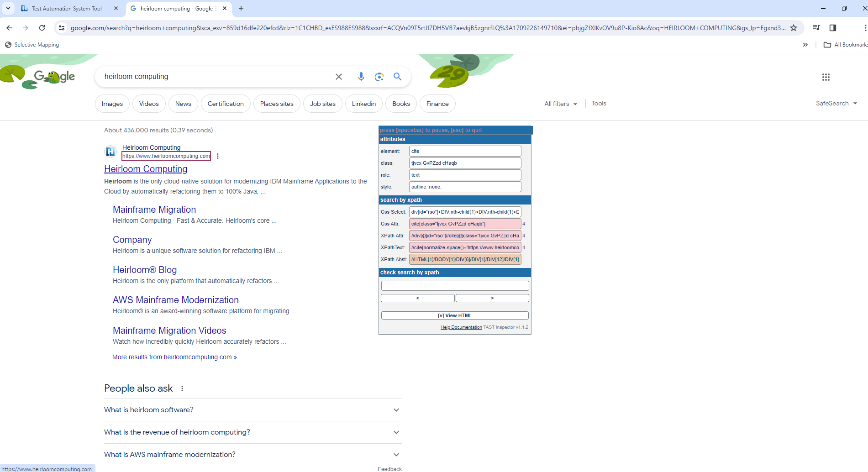Screen dimensions: 868x472
Task: Bookmark this page with star icon
Action: click(794, 28)
